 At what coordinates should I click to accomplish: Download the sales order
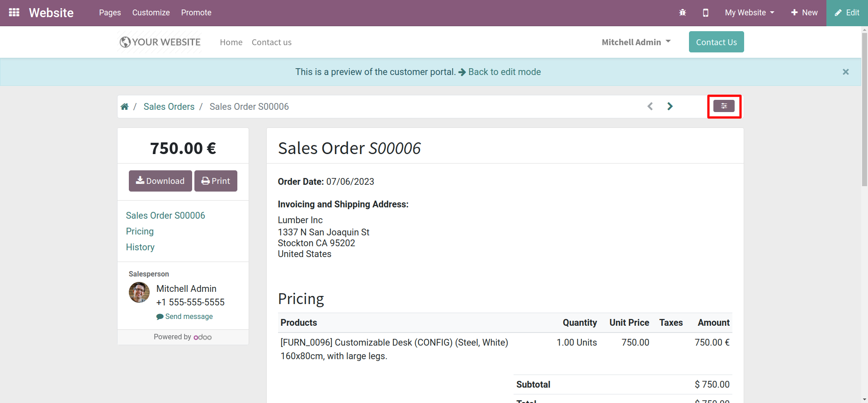tap(160, 181)
